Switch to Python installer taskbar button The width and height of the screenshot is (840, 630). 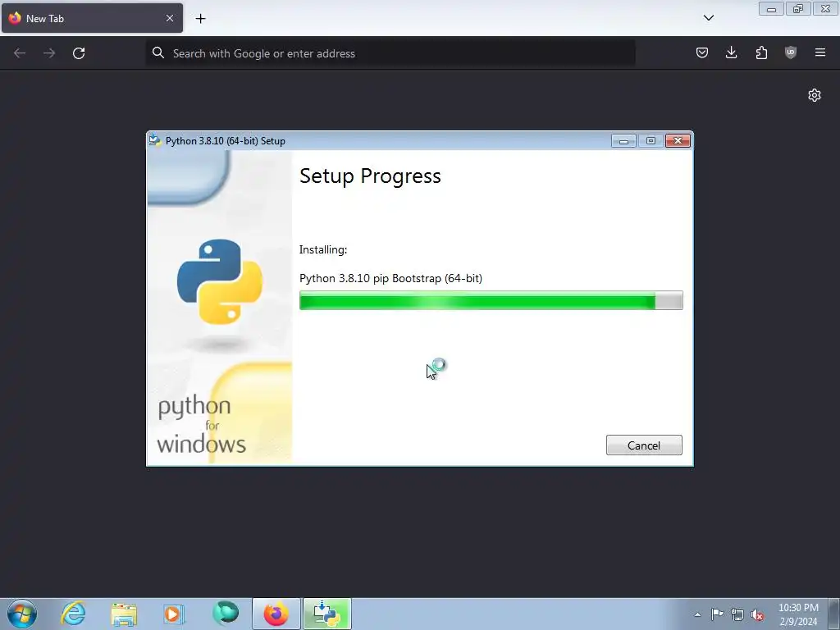click(x=326, y=614)
